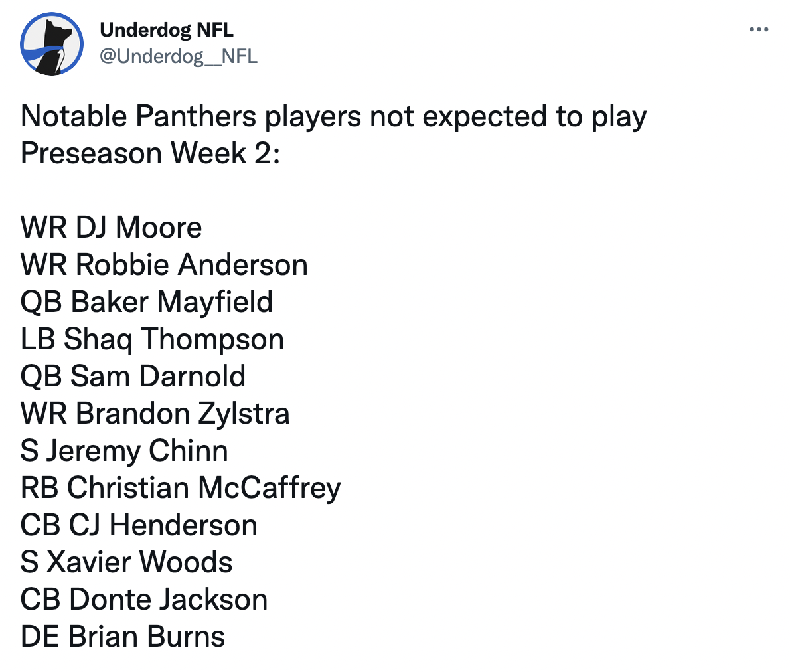Click the "Preseason Week 2:" text line
This screenshot has width=790, height=672.
(x=151, y=153)
